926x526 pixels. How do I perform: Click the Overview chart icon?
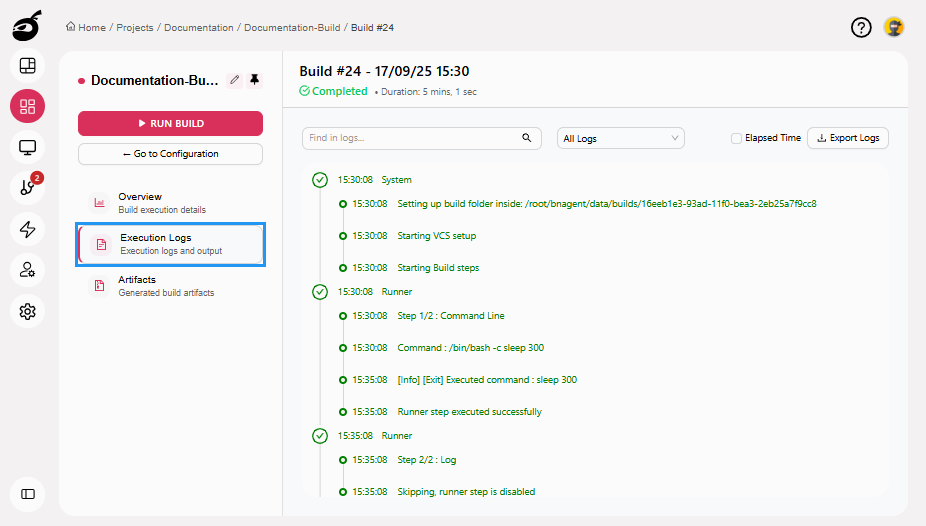(x=99, y=202)
